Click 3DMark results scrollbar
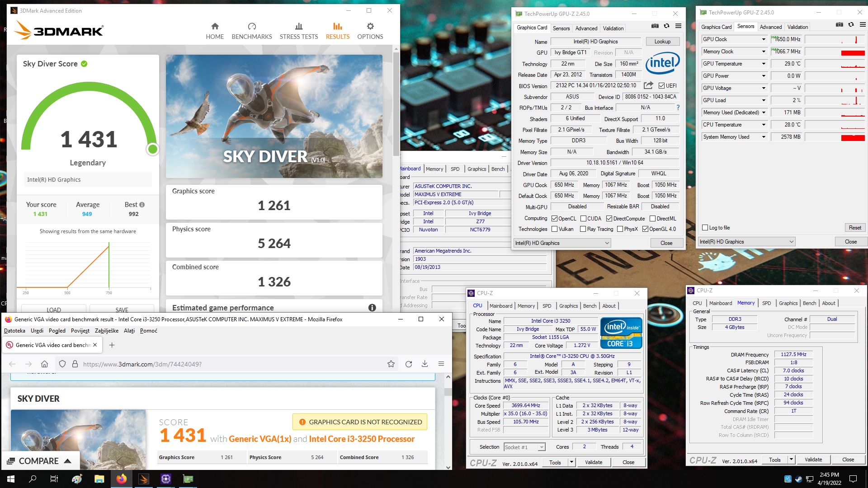The image size is (868, 488). [x=396, y=104]
